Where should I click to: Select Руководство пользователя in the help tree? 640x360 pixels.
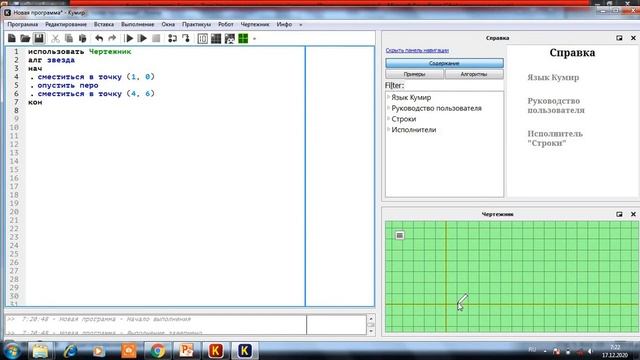[436, 108]
